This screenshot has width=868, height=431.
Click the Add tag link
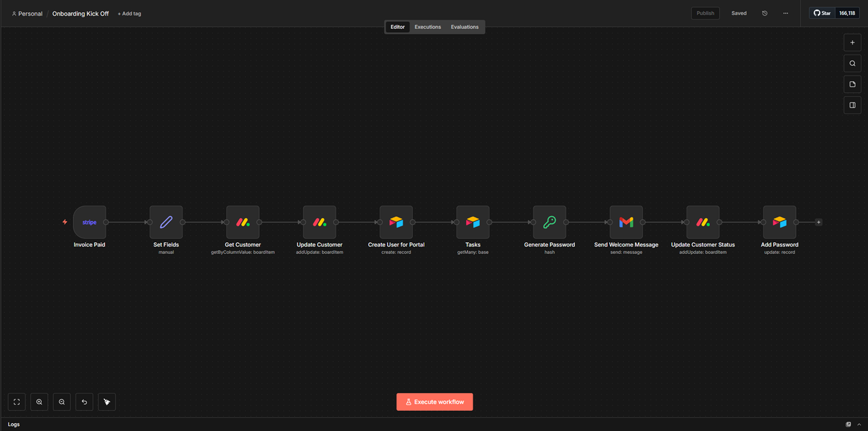[129, 14]
